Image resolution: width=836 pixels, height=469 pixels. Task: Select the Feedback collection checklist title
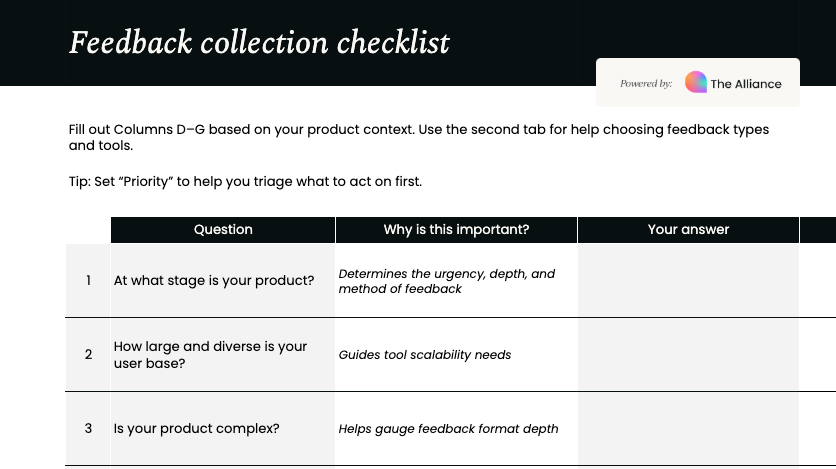click(x=259, y=43)
